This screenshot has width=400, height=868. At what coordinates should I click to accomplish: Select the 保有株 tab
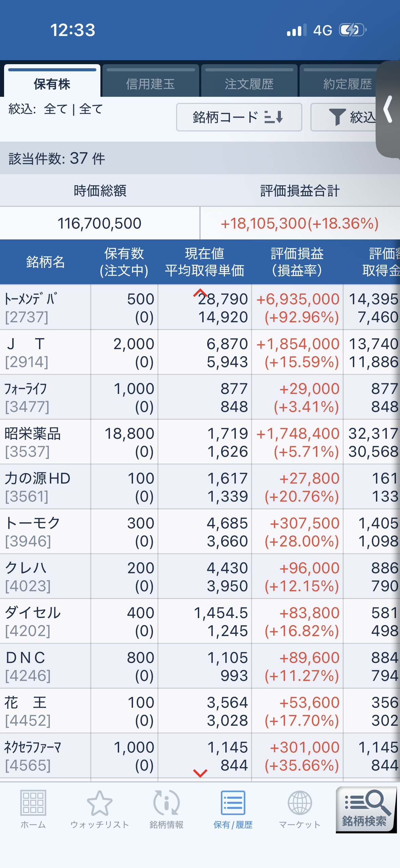[x=52, y=81]
